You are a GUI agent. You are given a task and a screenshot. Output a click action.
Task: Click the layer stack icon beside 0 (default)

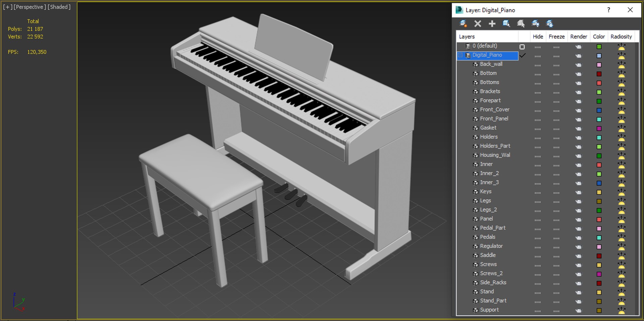pyautogui.click(x=468, y=46)
